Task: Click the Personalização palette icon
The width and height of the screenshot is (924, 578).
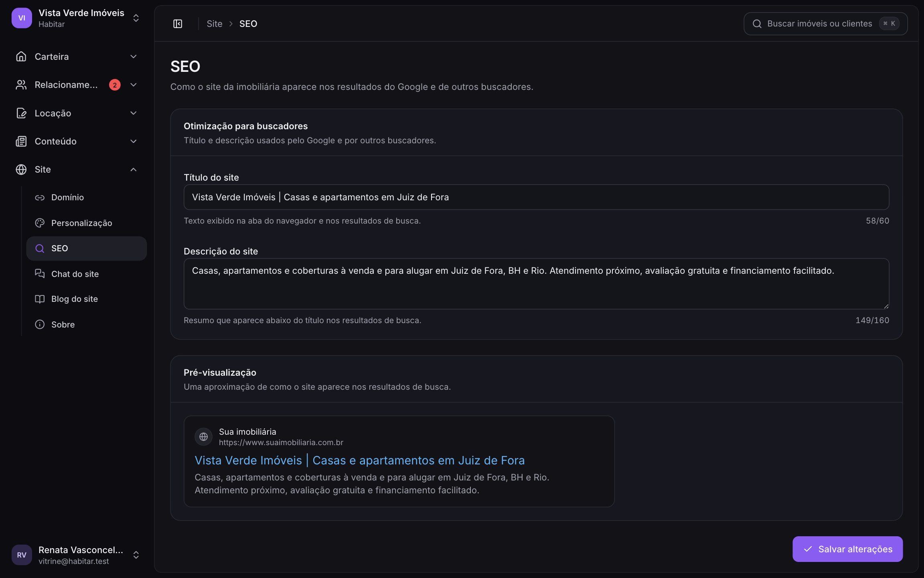Action: click(40, 223)
